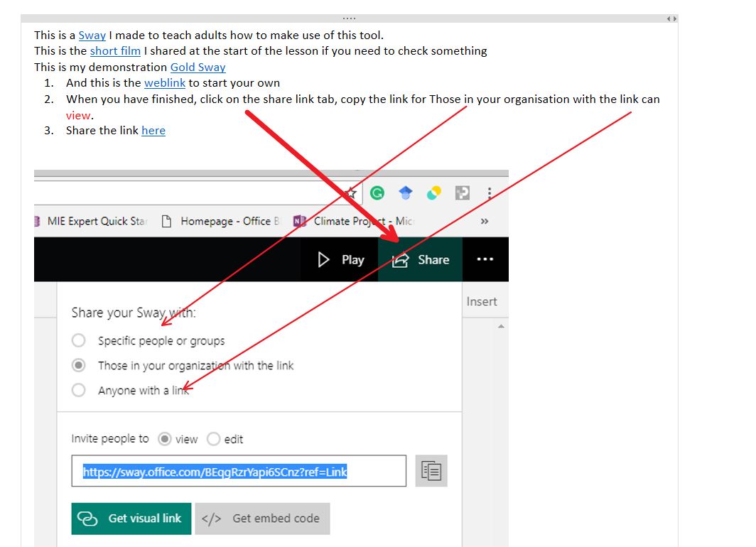The height and width of the screenshot is (547, 756).
Task: Click the bookmark star icon
Action: tap(350, 193)
